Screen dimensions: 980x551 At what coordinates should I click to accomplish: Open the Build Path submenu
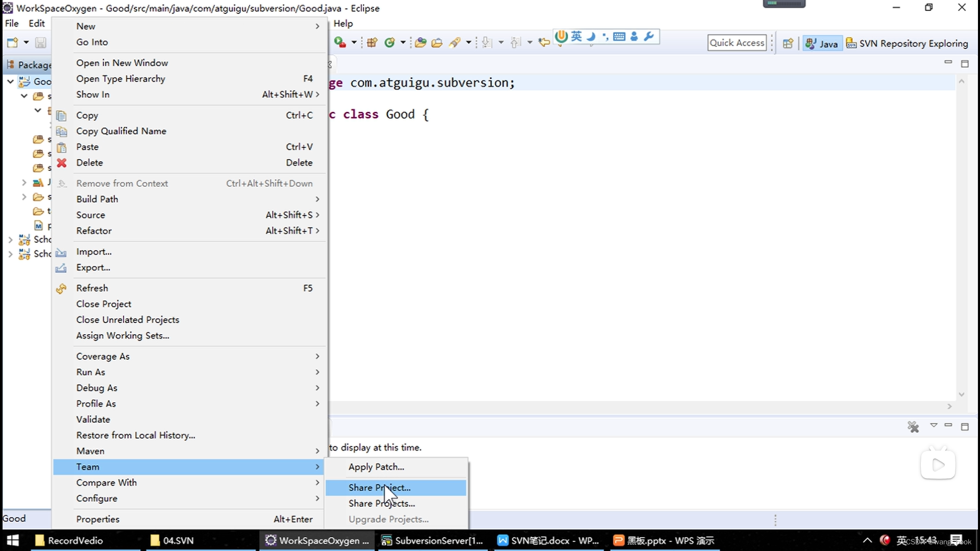click(x=189, y=199)
